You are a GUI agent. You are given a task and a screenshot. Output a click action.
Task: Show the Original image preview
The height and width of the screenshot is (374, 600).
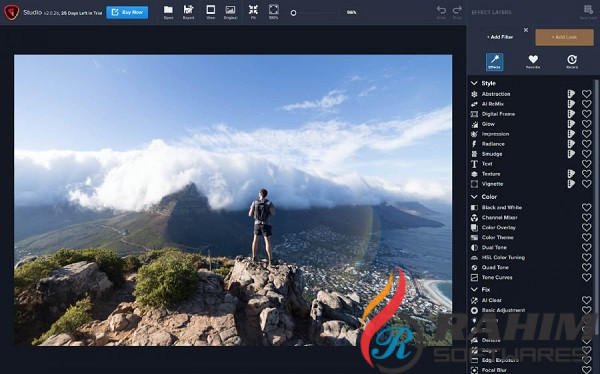tap(230, 12)
